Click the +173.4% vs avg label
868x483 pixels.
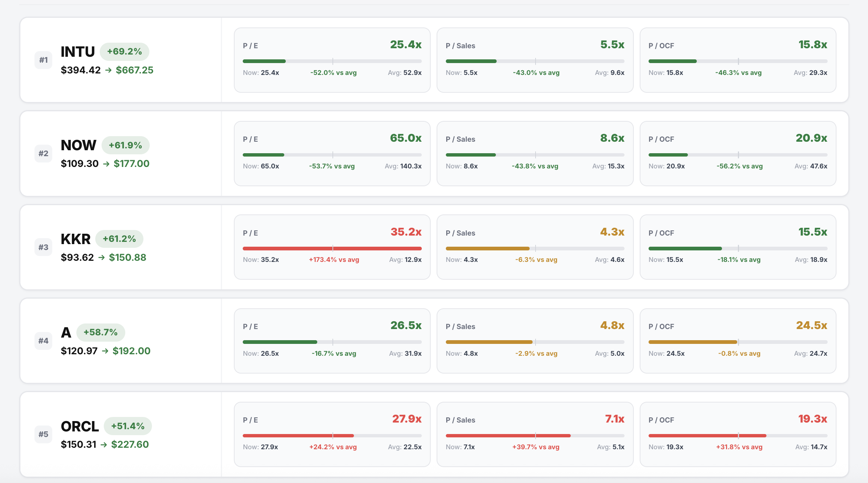click(334, 260)
